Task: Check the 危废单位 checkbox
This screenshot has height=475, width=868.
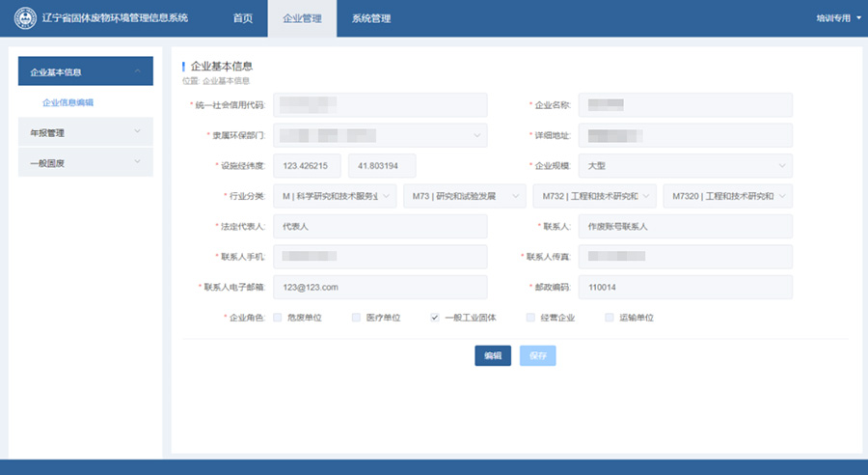Action: [x=278, y=318]
